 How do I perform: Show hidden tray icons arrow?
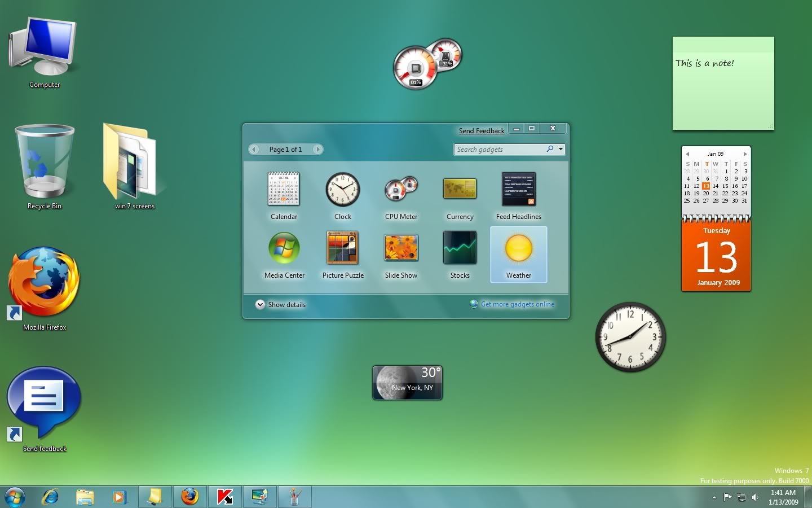(714, 497)
